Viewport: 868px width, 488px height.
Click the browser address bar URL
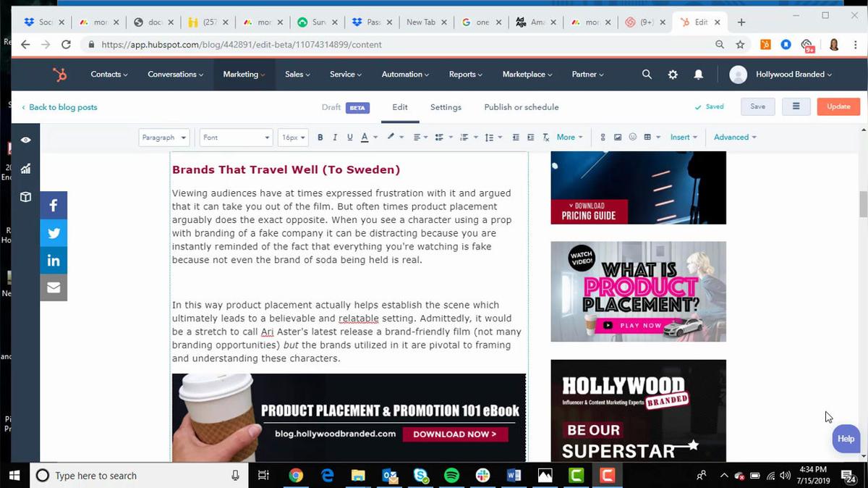click(242, 45)
